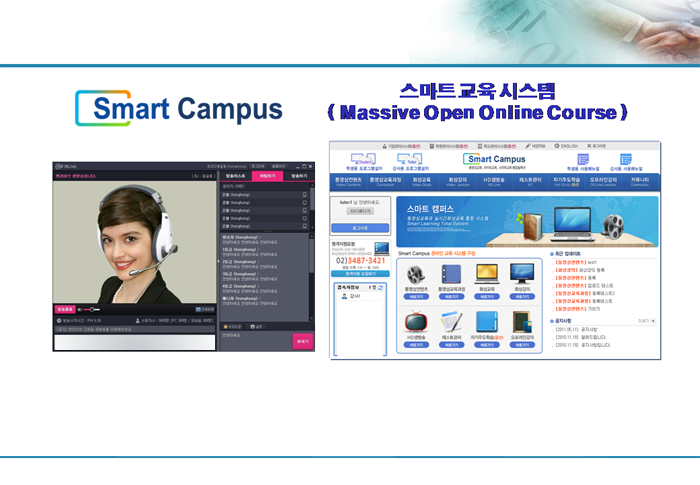Click the Student program install icon
Screen dimensions: 700x485
pos(363,159)
